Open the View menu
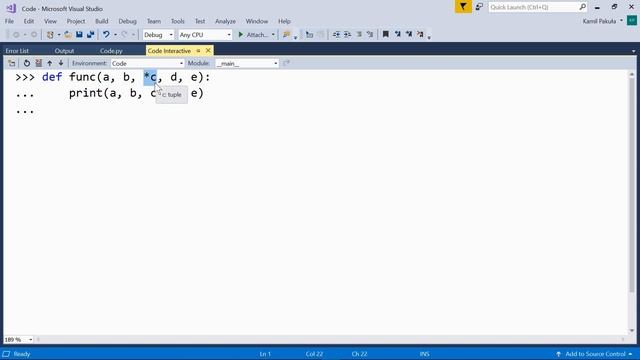This screenshot has height=360, width=640. coord(50,21)
